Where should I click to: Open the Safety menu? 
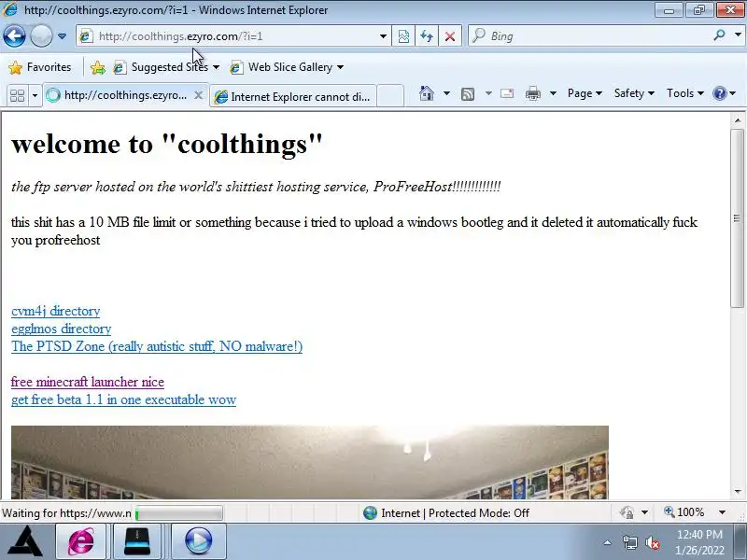[634, 93]
